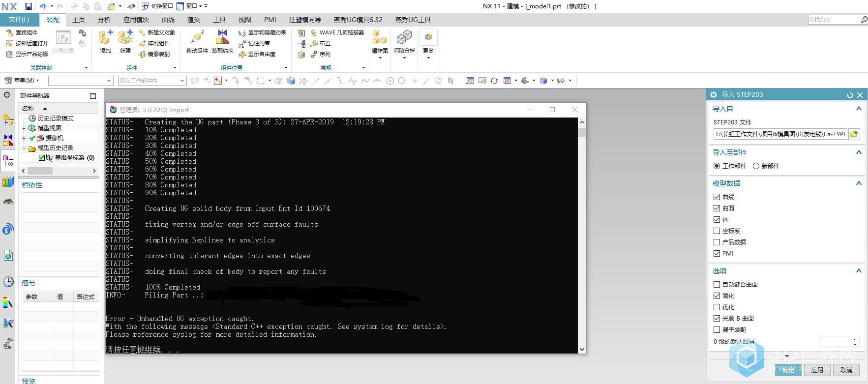Toggle the 简化 simplify checkbox

[x=717, y=295]
